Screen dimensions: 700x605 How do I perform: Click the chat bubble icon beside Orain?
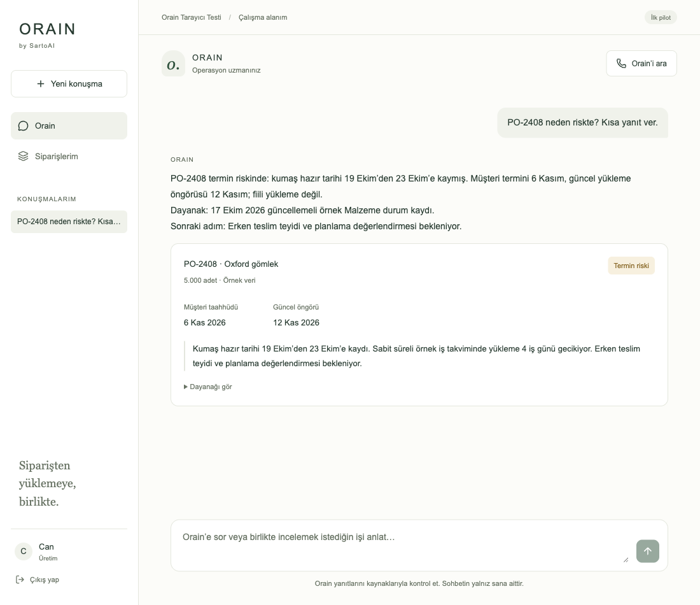tap(23, 126)
